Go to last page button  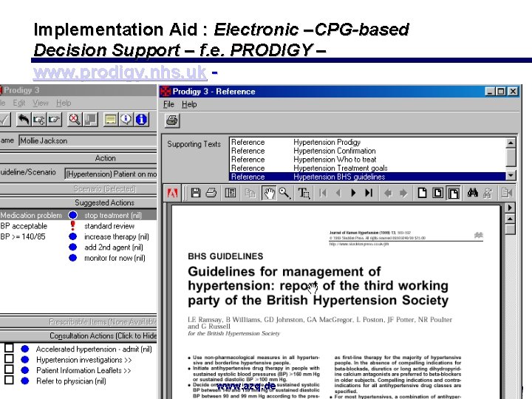pos(369,193)
